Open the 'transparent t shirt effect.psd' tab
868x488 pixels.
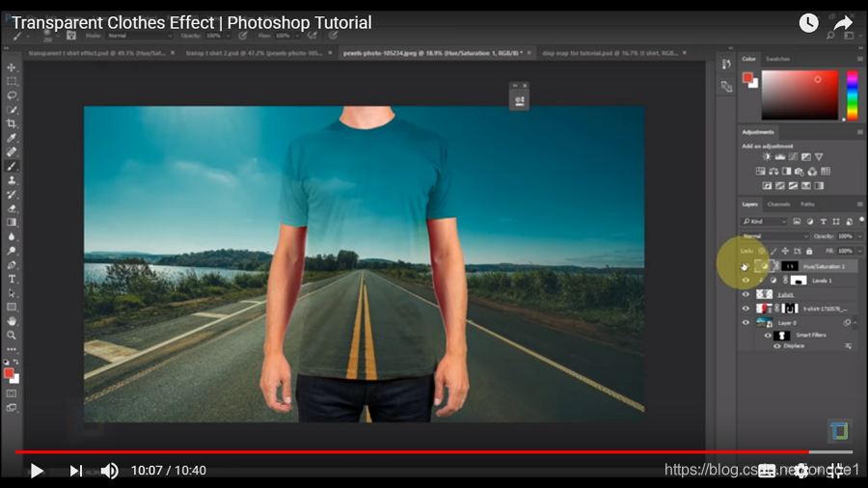click(x=96, y=53)
